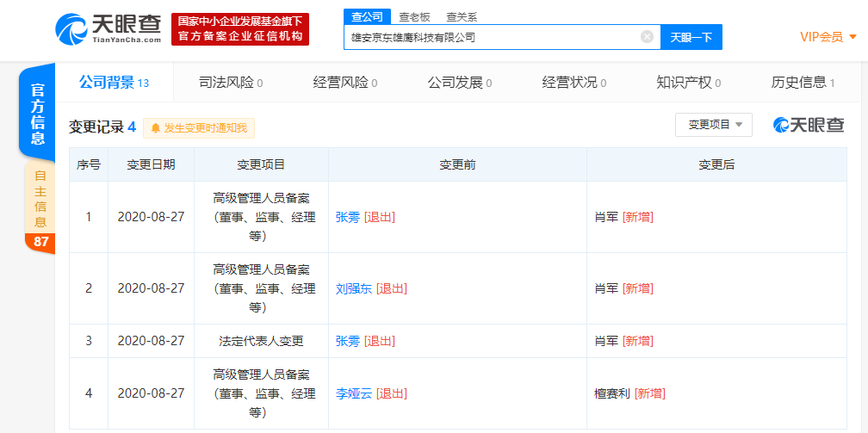Select the 官方信息 side tab
Viewport: 868px width, 433px height.
38,114
